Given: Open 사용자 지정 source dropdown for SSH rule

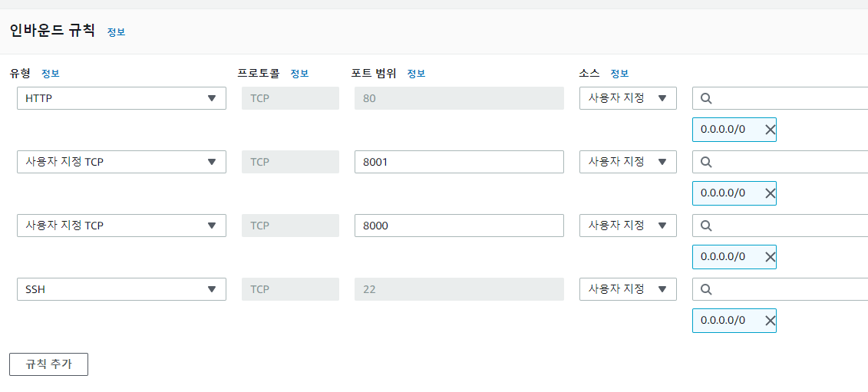Looking at the screenshot, I should click(x=627, y=289).
